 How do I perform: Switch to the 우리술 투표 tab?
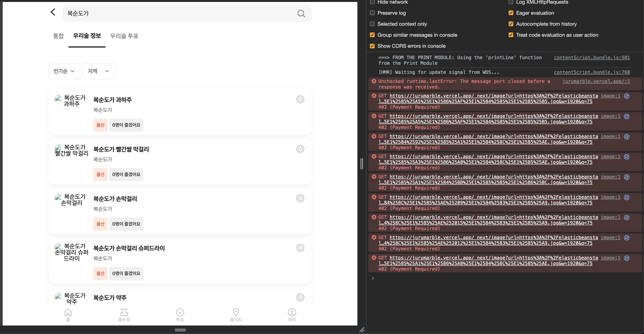(124, 36)
